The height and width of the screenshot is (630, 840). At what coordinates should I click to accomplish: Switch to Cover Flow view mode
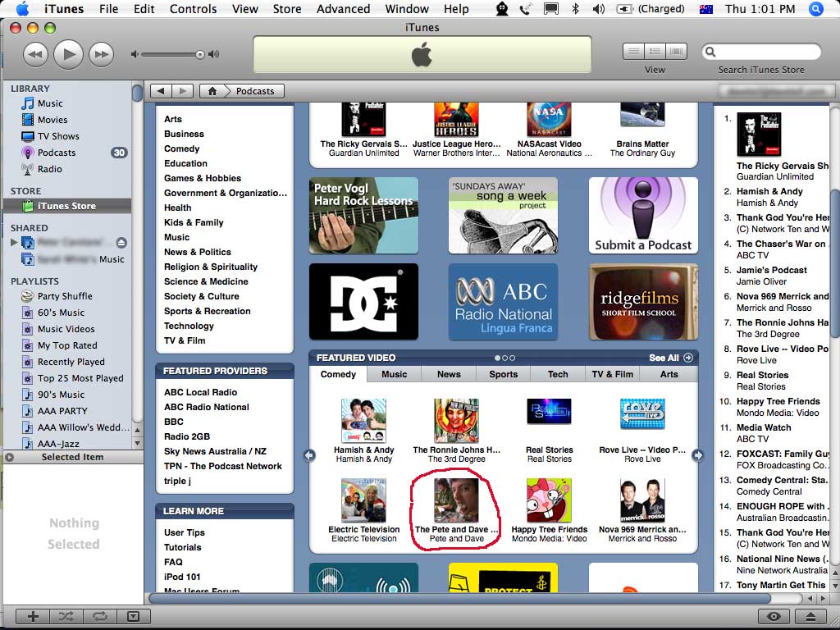[676, 52]
